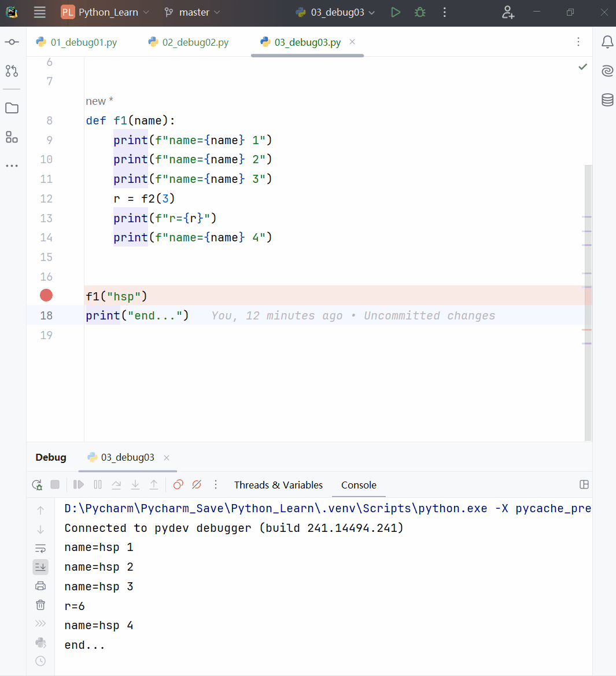
Task: Open the Notifications bell panel
Action: [607, 42]
